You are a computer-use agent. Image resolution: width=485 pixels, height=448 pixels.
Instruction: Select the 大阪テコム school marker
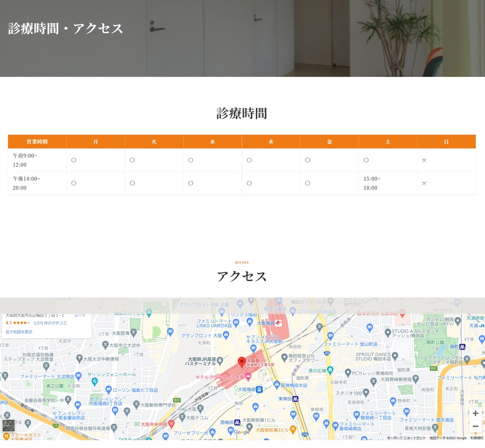pyautogui.click(x=182, y=417)
